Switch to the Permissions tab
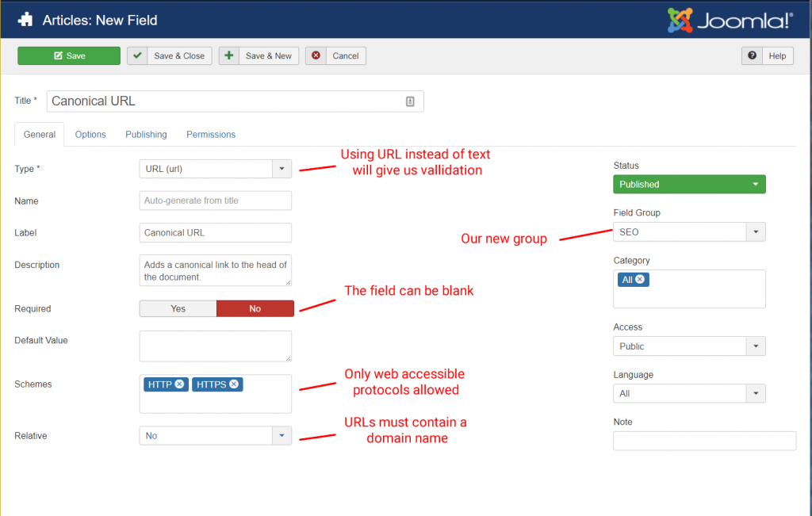Image resolution: width=812 pixels, height=516 pixels. coord(210,134)
